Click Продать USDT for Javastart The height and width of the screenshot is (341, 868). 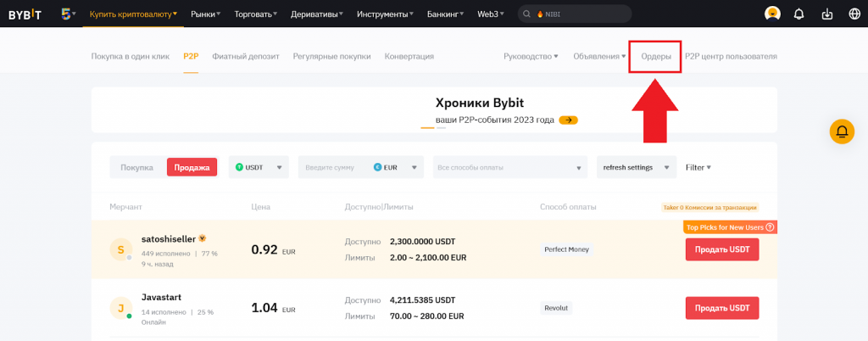click(722, 308)
